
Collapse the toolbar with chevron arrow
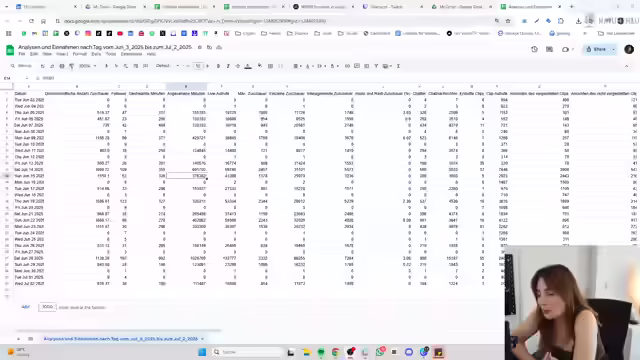click(x=627, y=66)
